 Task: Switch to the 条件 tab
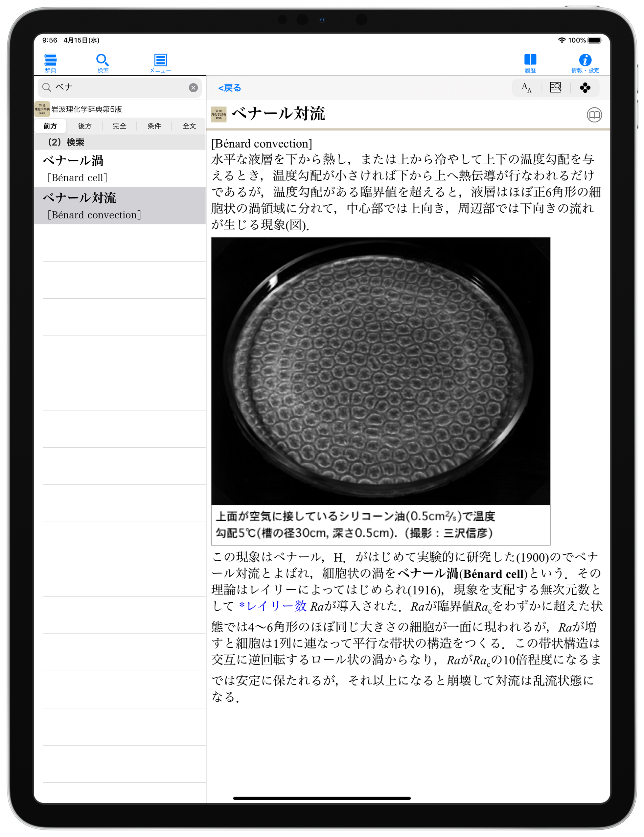tap(154, 126)
